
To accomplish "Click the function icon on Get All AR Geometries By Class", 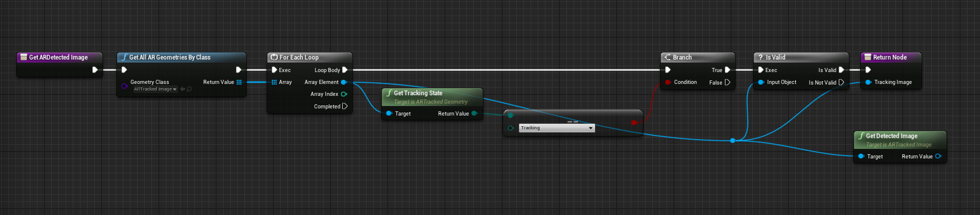I will [x=124, y=57].
